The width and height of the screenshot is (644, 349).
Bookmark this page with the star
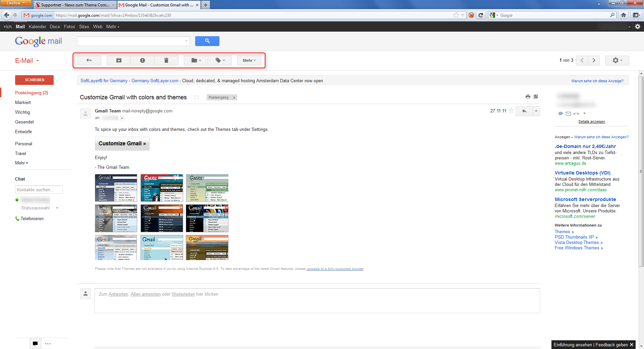pos(456,15)
